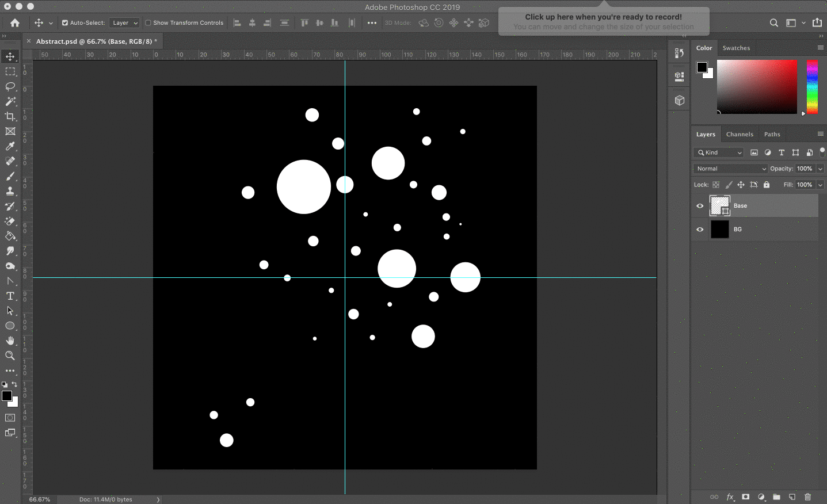Viewport: 827px width, 504px height.
Task: Open the Normal blend mode dropdown
Action: (731, 169)
